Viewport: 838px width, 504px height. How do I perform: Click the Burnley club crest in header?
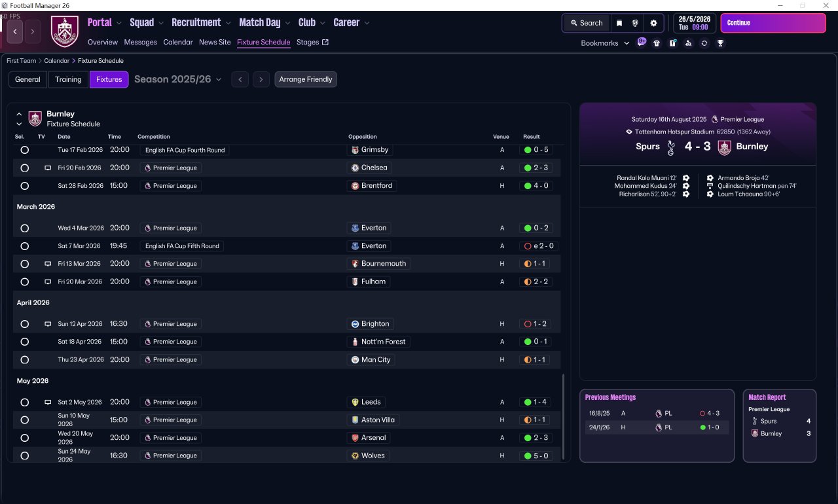[x=64, y=31]
